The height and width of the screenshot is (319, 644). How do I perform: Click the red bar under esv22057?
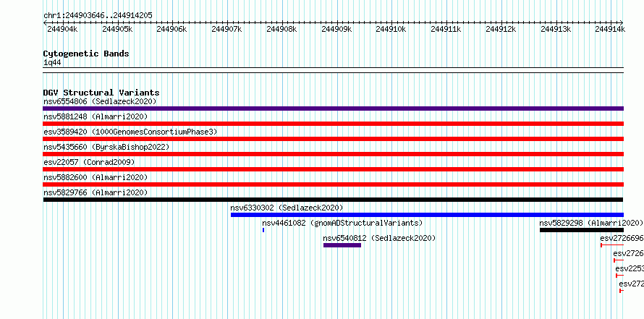coord(333,169)
